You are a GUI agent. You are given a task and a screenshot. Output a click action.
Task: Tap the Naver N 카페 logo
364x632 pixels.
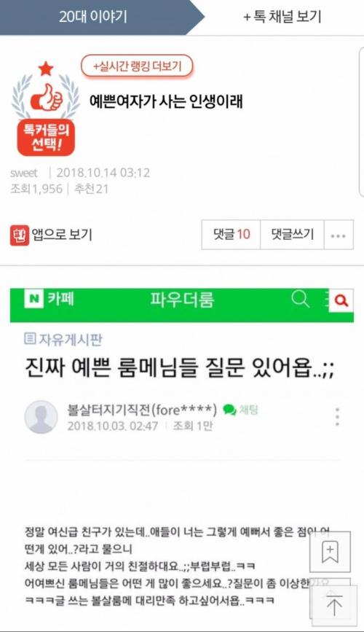[50, 299]
